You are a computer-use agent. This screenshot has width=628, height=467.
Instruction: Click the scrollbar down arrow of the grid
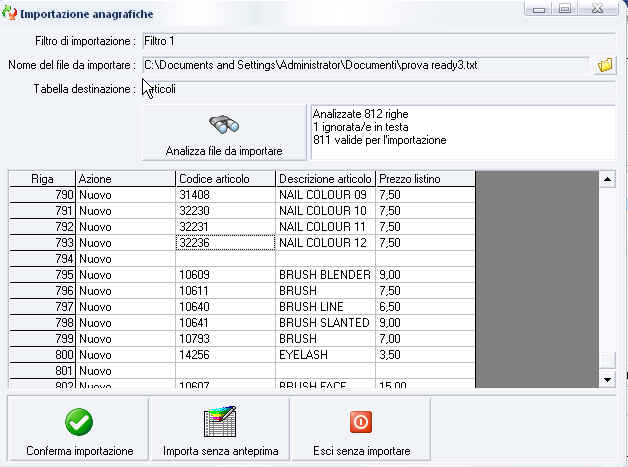[x=608, y=379]
